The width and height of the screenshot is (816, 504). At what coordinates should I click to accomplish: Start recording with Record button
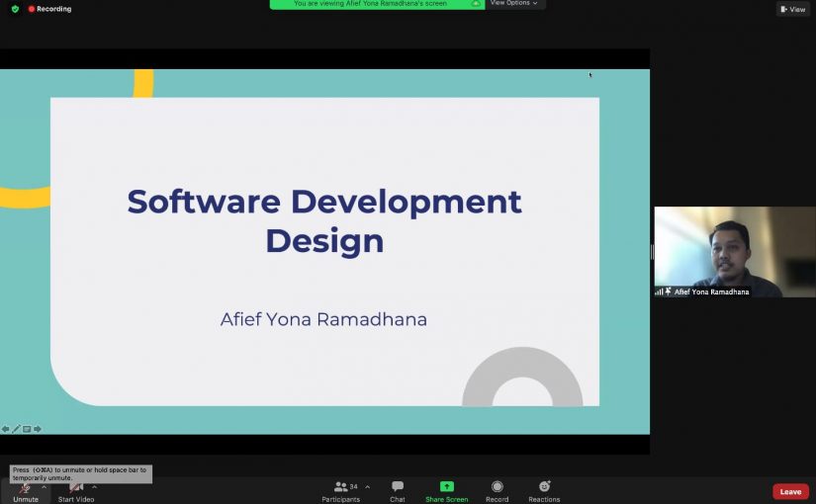pos(497,492)
